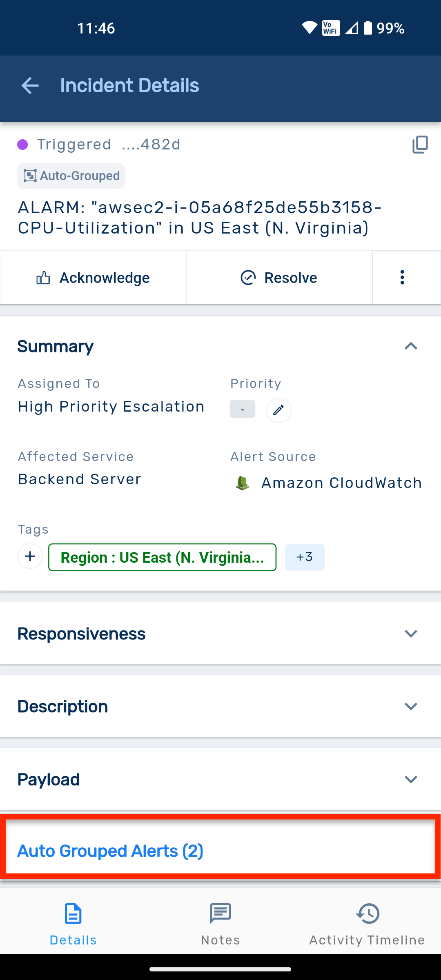441x980 pixels.
Task: Resolve the incident
Action: (279, 278)
